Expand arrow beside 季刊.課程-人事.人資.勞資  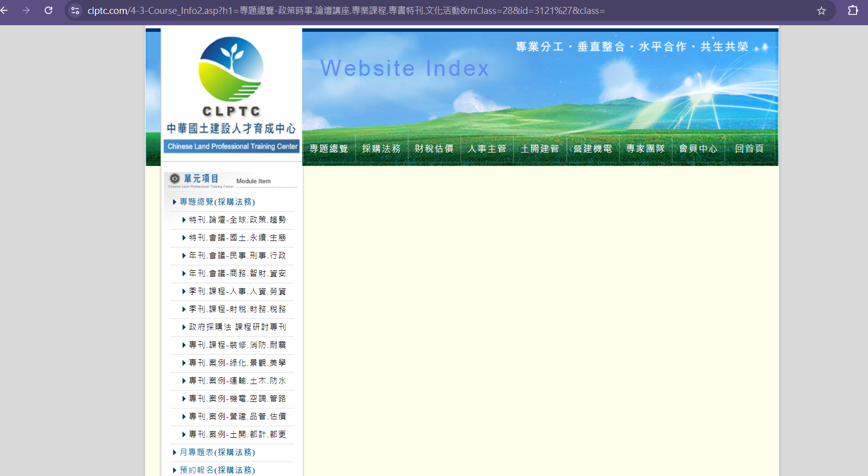[x=184, y=291]
